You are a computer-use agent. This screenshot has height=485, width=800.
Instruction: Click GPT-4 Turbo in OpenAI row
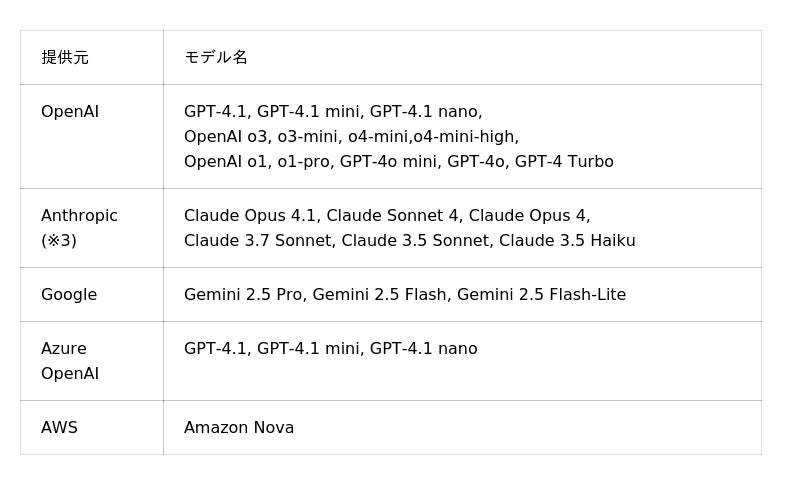point(564,162)
